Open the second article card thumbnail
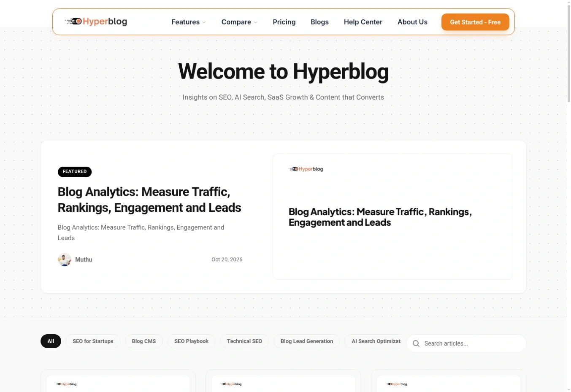571x392 pixels. pos(283,383)
